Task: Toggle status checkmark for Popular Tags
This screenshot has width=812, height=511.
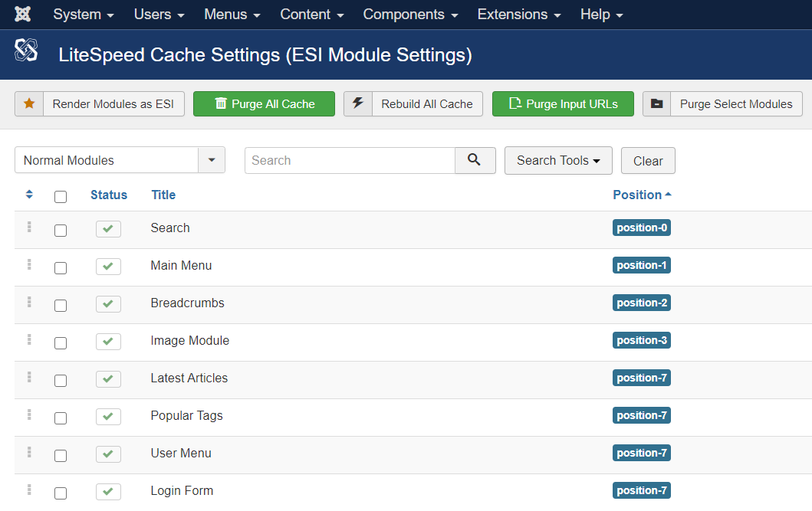Action: point(108,416)
